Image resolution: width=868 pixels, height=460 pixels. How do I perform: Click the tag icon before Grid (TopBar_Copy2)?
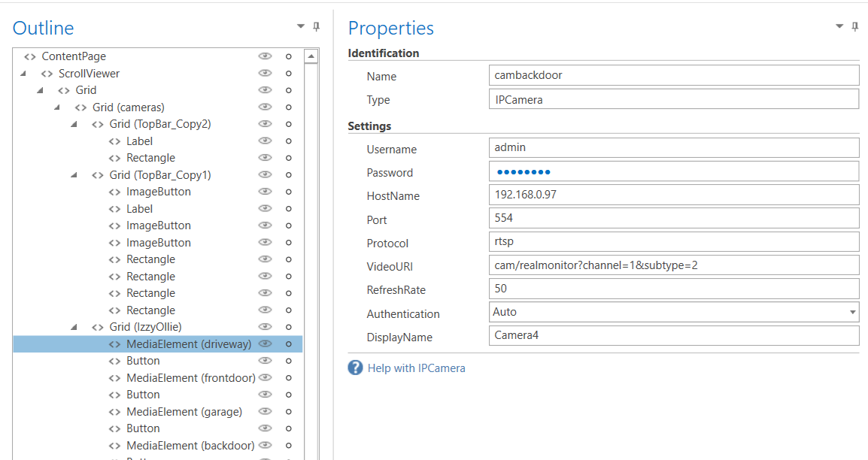pos(98,125)
